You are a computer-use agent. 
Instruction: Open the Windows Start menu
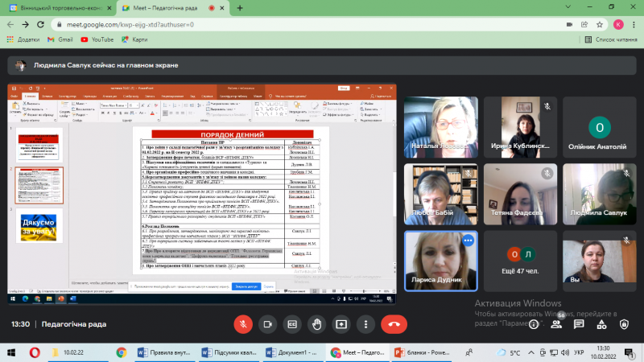click(11, 352)
